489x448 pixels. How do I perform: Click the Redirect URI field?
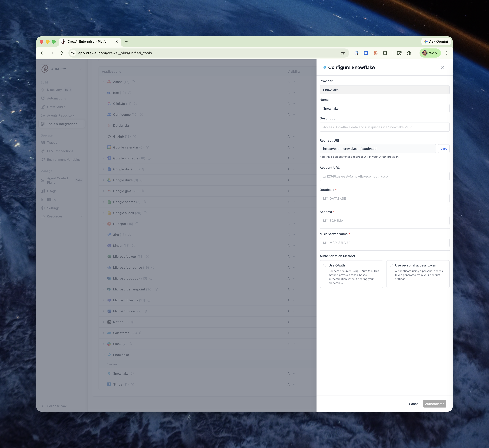tap(378, 148)
